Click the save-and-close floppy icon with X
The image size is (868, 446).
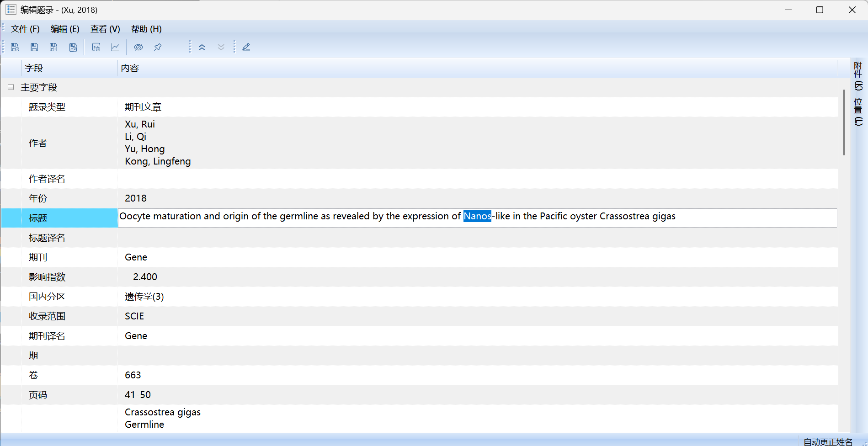pos(73,47)
